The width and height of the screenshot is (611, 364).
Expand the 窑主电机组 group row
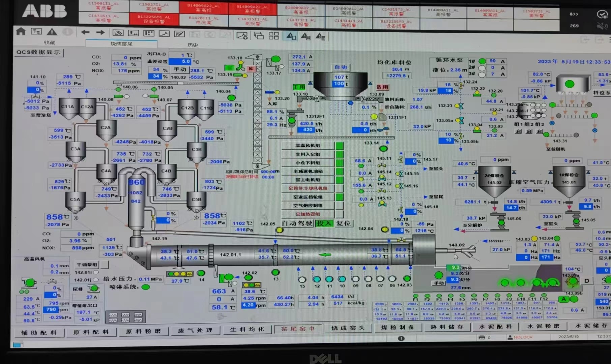tap(308, 180)
